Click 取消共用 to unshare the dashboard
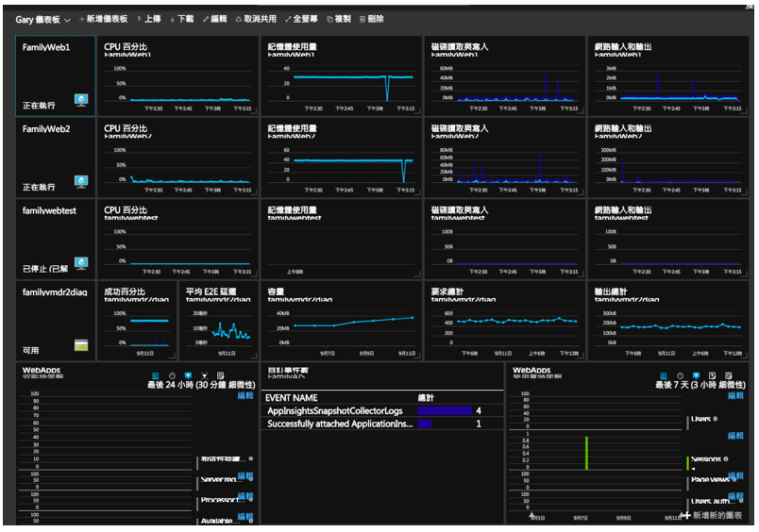The image size is (759, 532). [x=256, y=19]
